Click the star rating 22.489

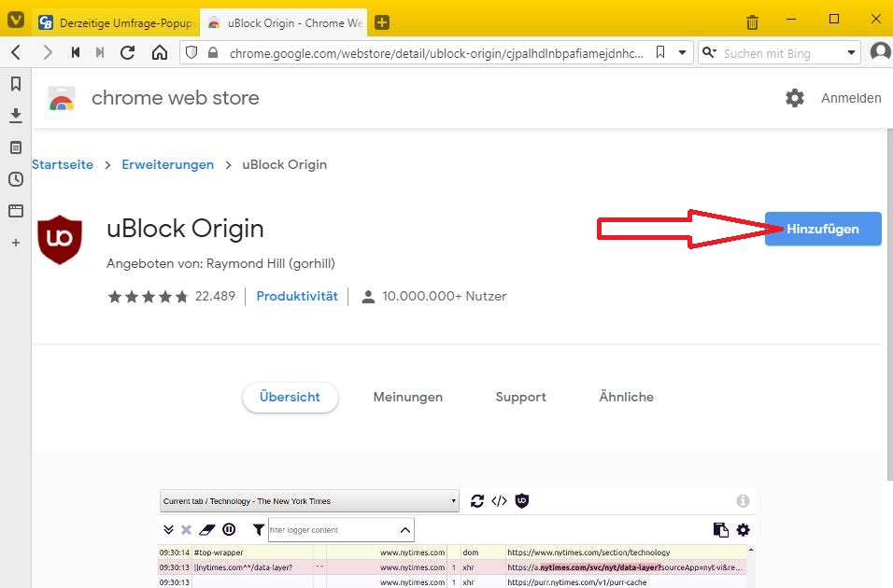(171, 296)
